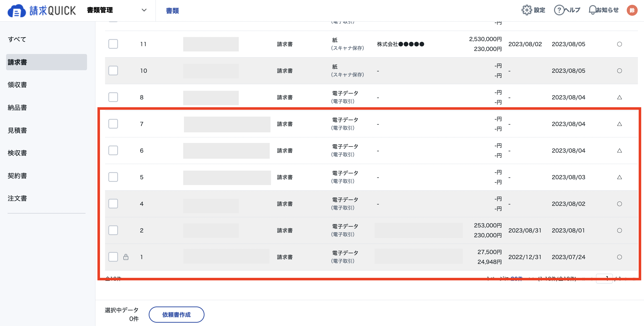Click the date 2023/07/24 in row 1

[568, 257]
